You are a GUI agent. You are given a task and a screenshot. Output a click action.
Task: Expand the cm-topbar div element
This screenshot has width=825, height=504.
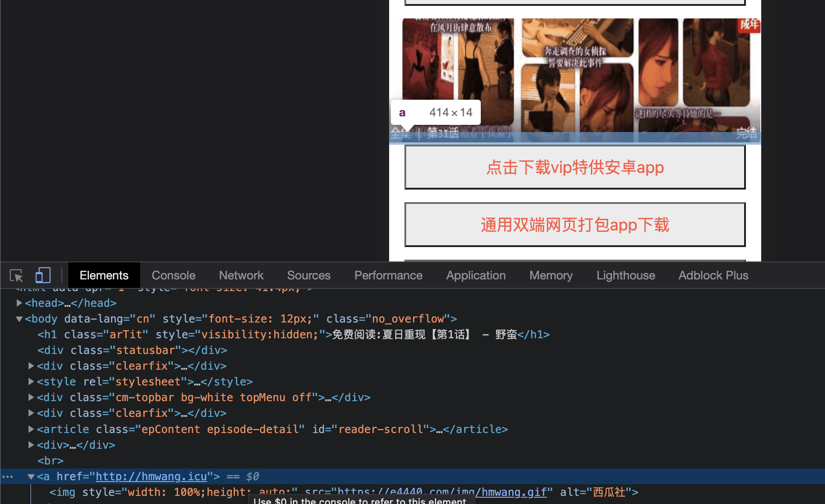(x=31, y=397)
